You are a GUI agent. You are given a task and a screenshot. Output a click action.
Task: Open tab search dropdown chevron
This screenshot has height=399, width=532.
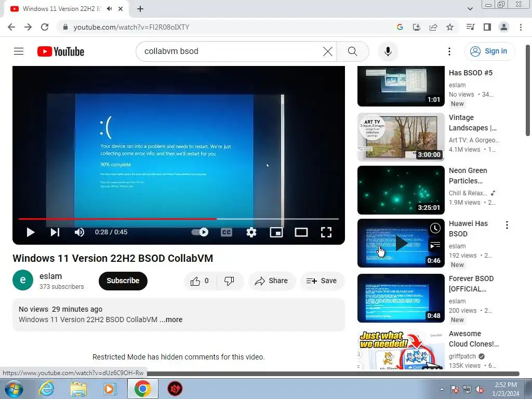point(470,9)
